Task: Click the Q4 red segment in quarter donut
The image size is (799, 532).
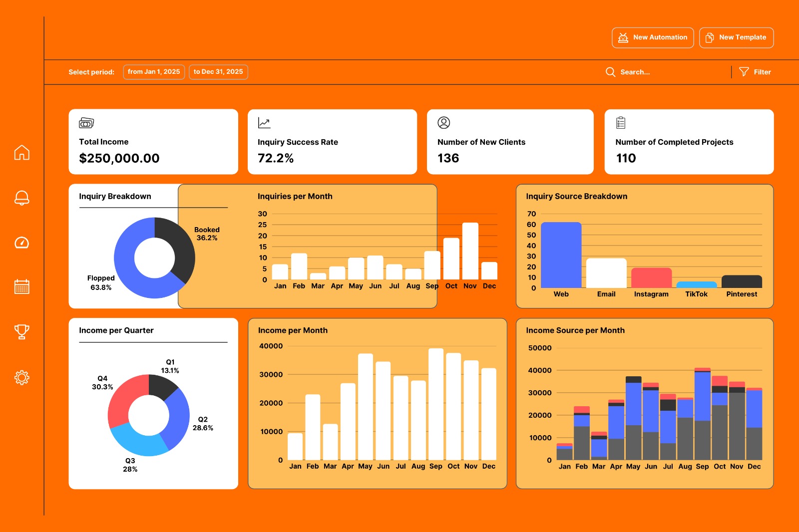Action: tap(125, 397)
